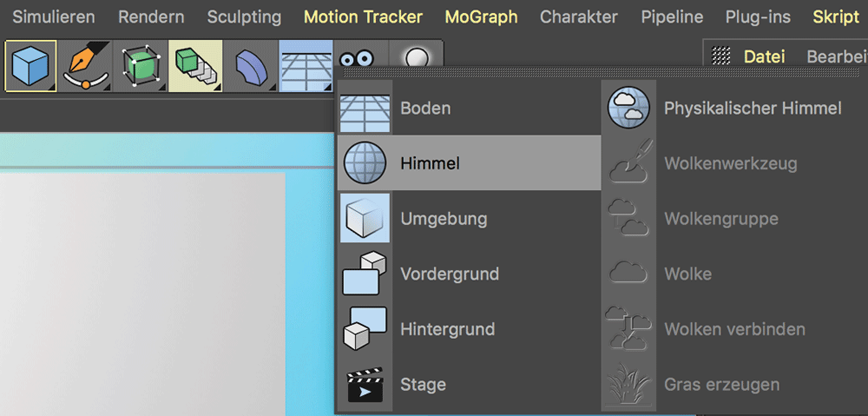Viewport: 868px width, 416px height.
Task: Click the Floor environment toolbar icon
Action: (306, 66)
